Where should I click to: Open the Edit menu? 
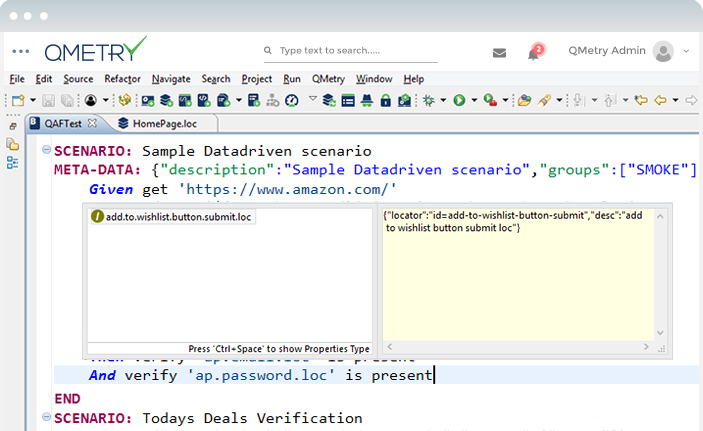pyautogui.click(x=44, y=79)
